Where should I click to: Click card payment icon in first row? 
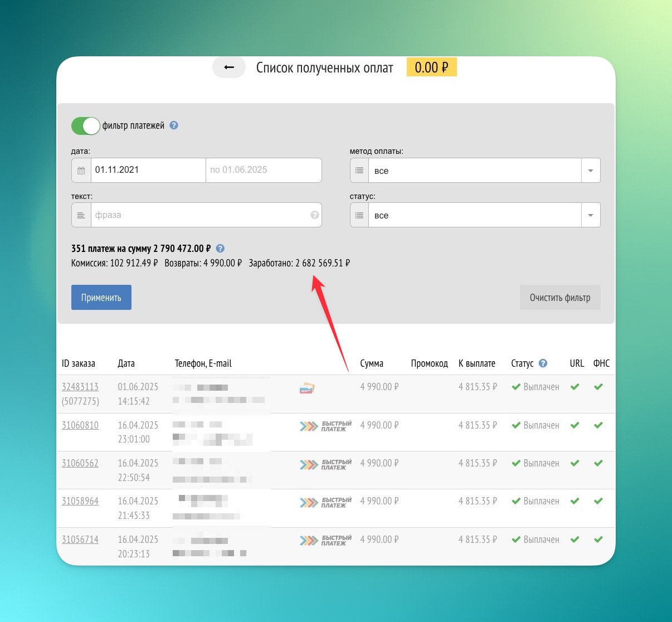pos(307,388)
